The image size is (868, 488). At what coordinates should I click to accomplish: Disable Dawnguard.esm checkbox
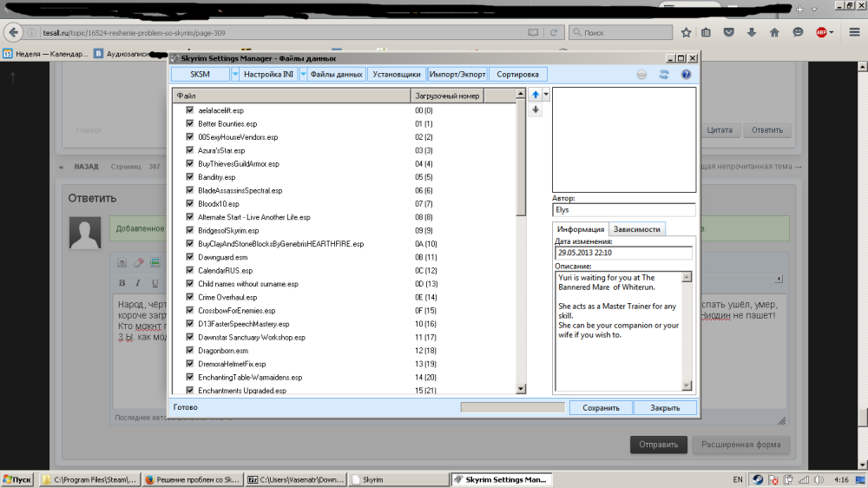coord(190,257)
